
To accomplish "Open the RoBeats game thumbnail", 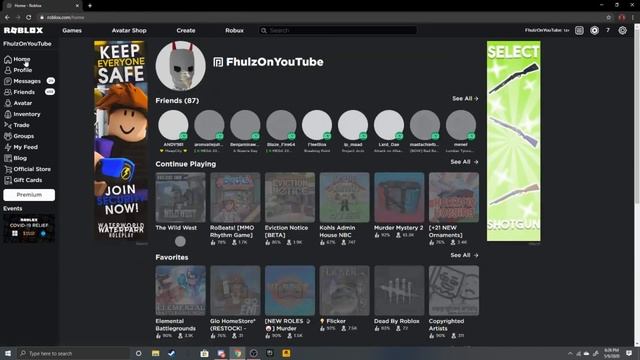I will pos(235,198).
